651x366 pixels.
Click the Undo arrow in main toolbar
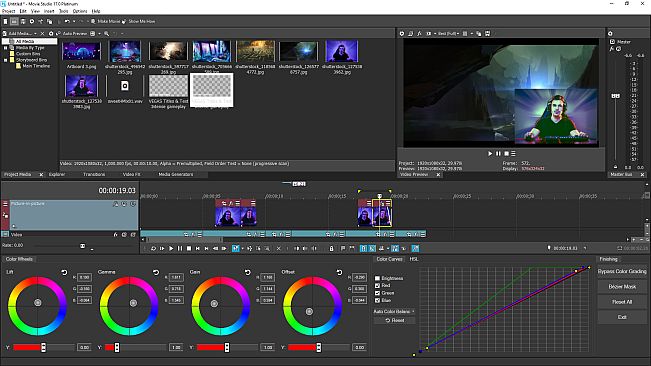67,21
